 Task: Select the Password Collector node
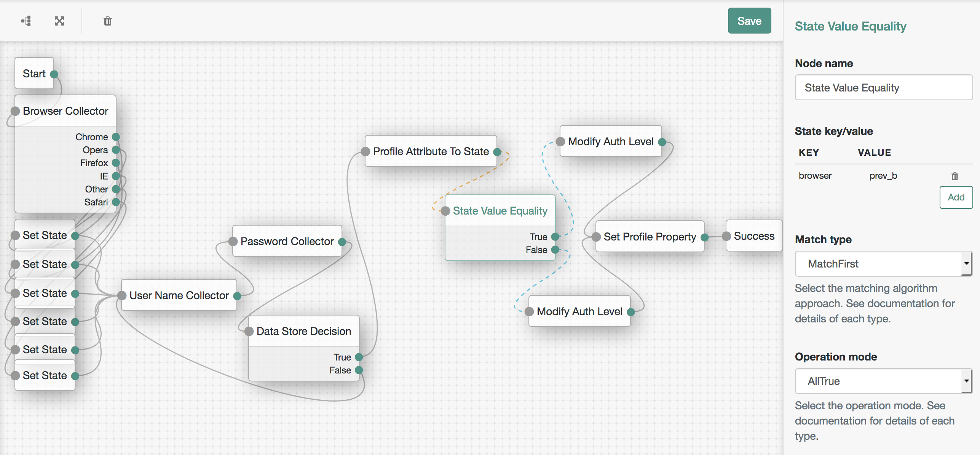pyautogui.click(x=287, y=241)
